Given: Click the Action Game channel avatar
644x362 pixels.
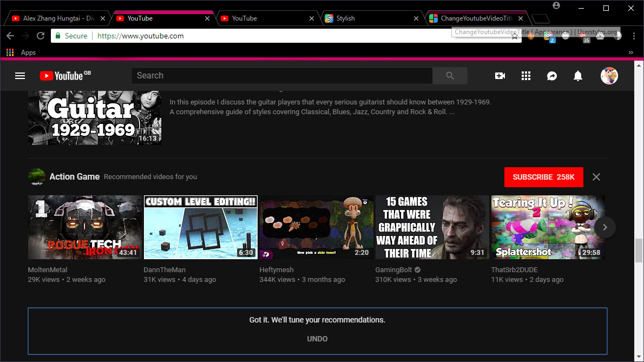Looking at the screenshot, I should click(37, 177).
